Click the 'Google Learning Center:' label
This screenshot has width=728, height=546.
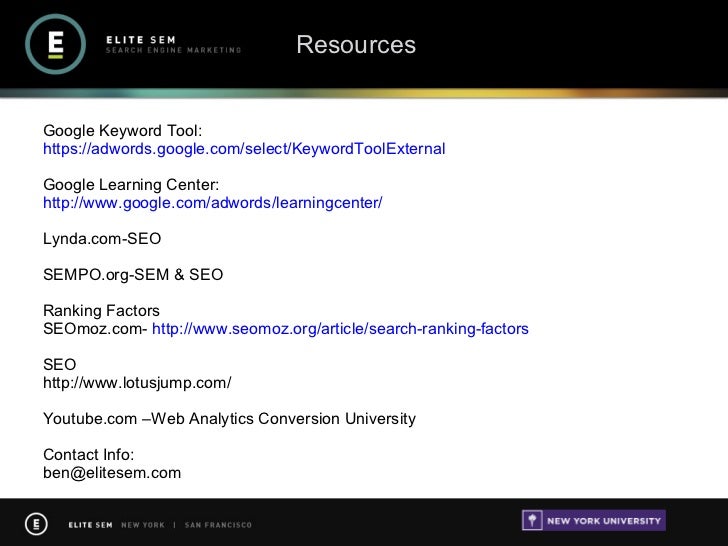click(x=131, y=184)
